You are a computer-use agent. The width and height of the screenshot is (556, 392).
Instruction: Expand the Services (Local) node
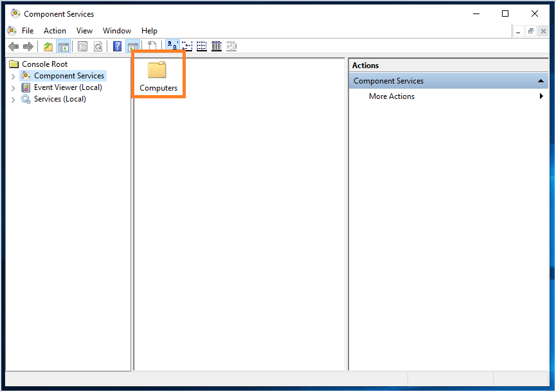click(x=13, y=100)
